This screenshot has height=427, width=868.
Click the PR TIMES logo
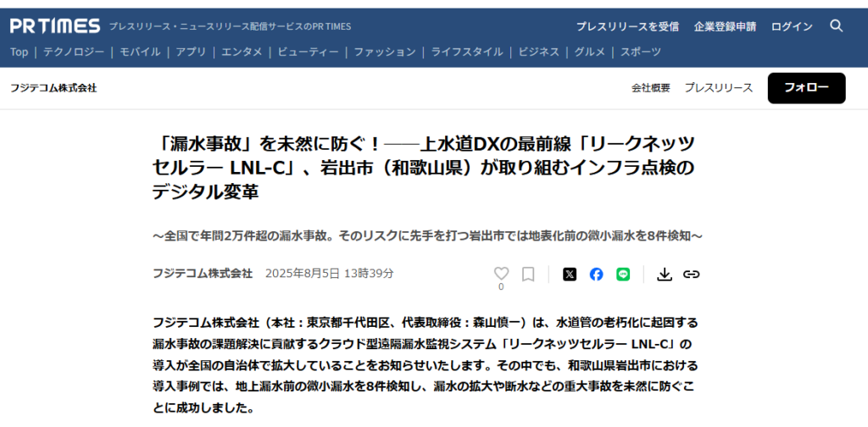(x=55, y=26)
